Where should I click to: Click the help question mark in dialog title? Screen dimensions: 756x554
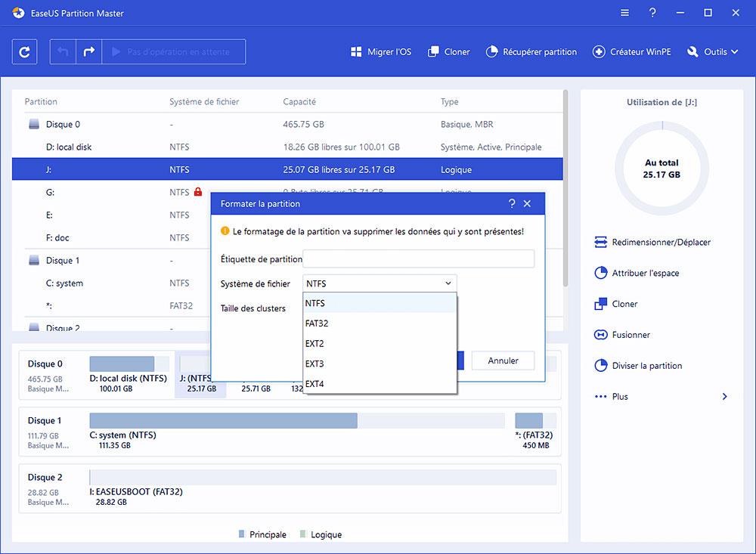tap(512, 203)
